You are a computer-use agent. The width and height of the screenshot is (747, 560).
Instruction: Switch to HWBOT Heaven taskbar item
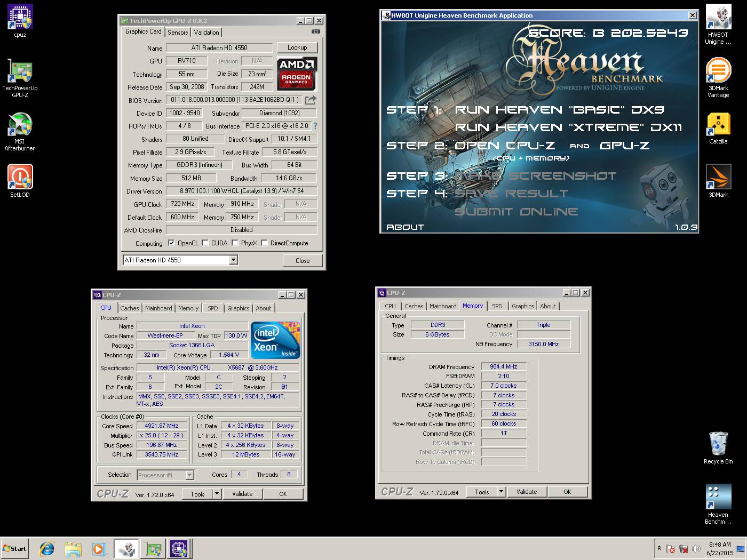(126, 548)
